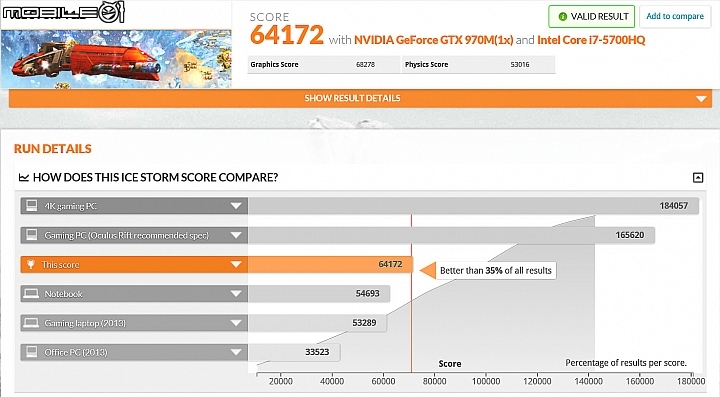Image resolution: width=720 pixels, height=397 pixels.
Task: Expand the Notebook row dropdown
Action: [x=236, y=294]
